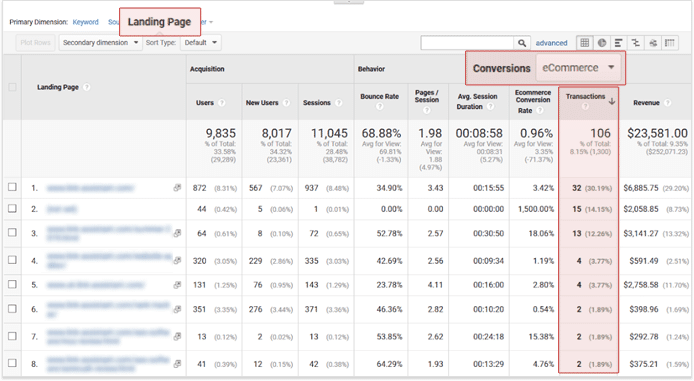
Task: Open help tooltip next to Sessions header
Action: coord(339,103)
